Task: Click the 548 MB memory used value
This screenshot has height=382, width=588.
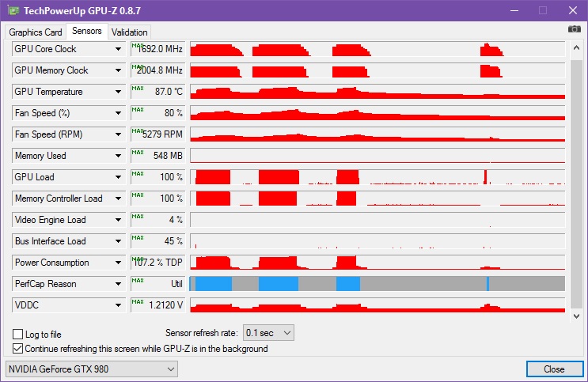Action: pyautogui.click(x=158, y=156)
